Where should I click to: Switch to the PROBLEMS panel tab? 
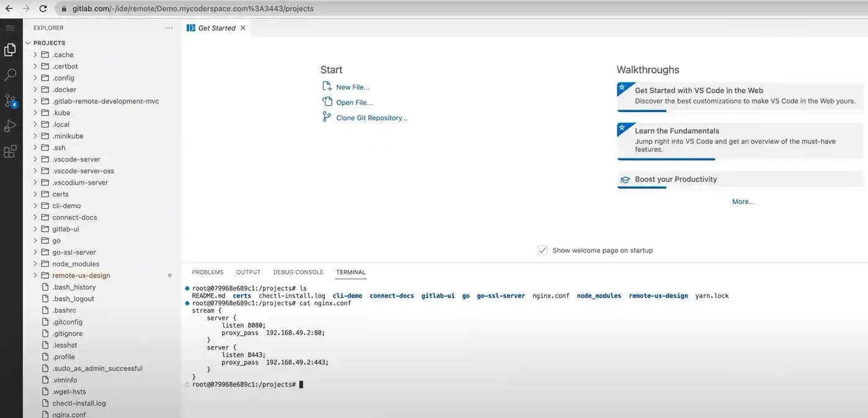click(208, 272)
